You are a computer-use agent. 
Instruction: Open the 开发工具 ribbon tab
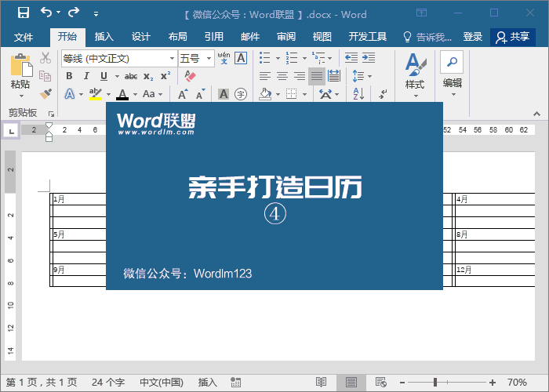[368, 36]
